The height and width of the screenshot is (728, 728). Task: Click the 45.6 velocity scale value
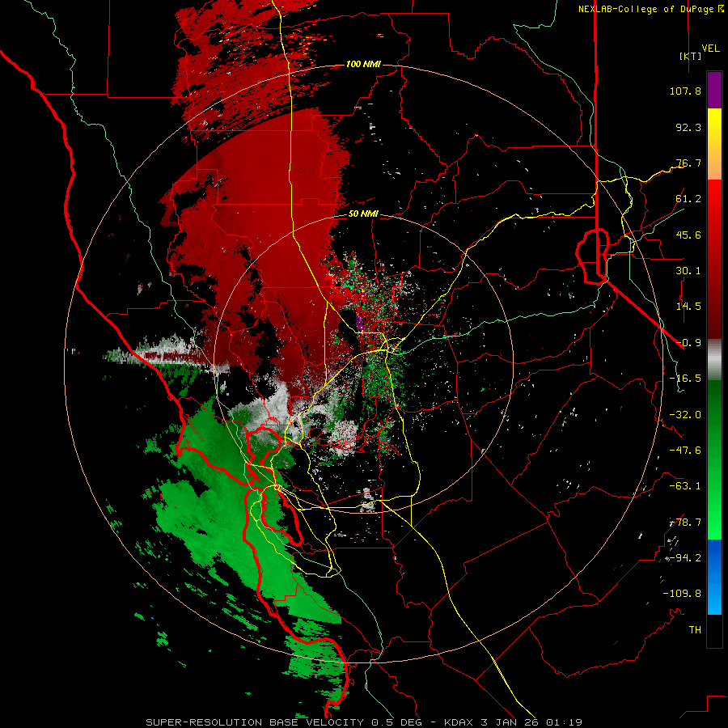[688, 235]
